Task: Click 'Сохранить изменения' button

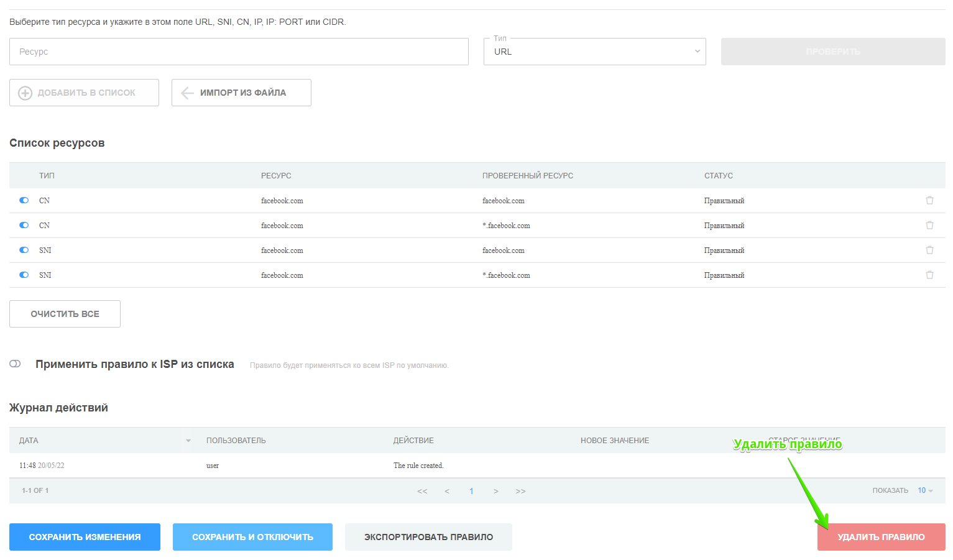Action: pyautogui.click(x=85, y=537)
